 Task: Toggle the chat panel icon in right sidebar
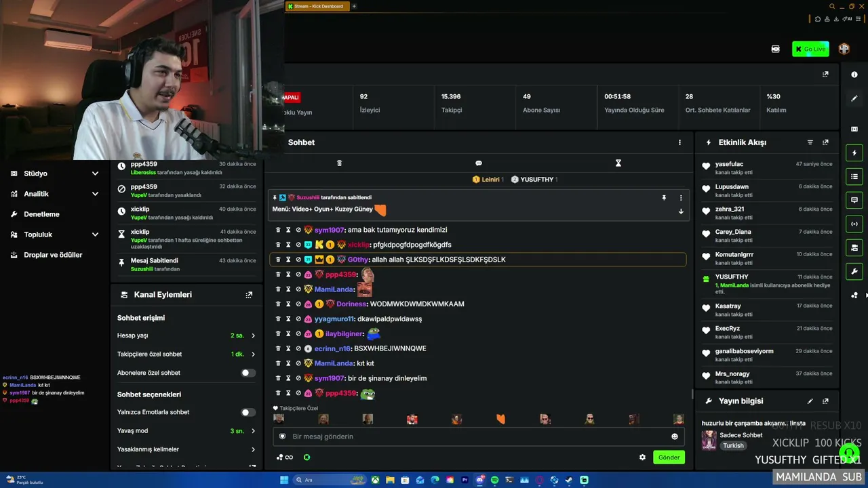854,201
